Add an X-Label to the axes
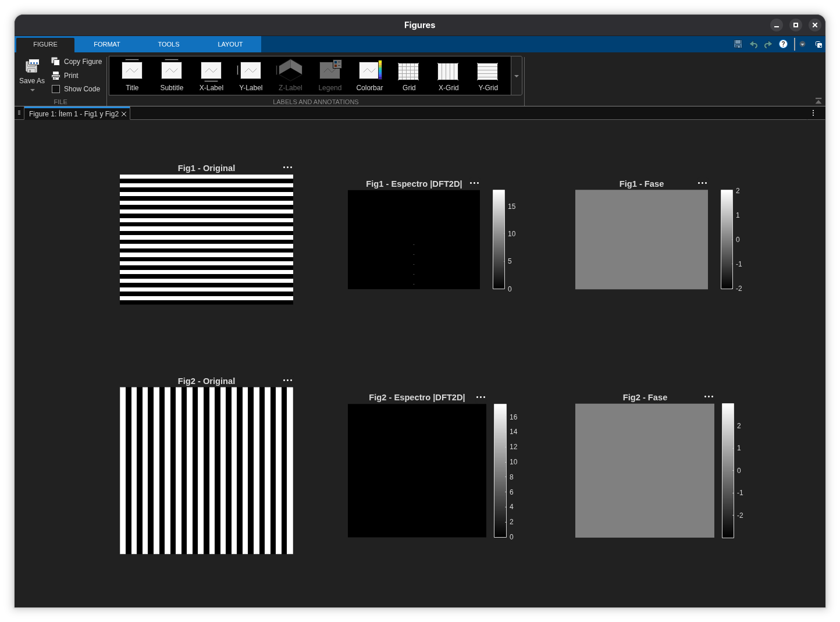This screenshot has width=840, height=622. tap(211, 76)
